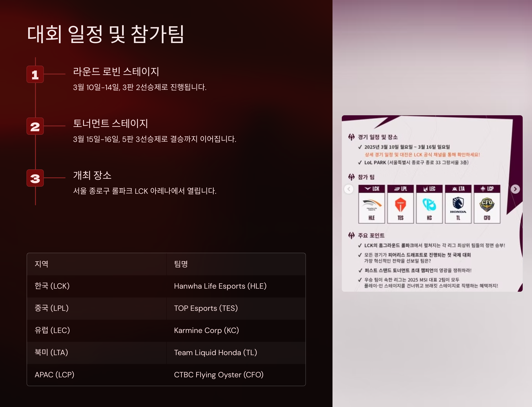This screenshot has width=532, height=407.
Task: Click the LCP league header tab
Action: click(x=487, y=189)
